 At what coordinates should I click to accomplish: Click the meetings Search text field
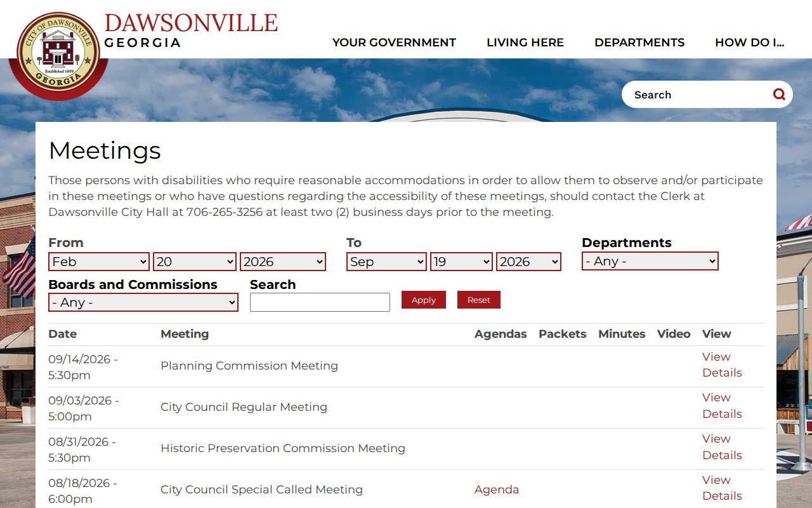click(x=320, y=302)
